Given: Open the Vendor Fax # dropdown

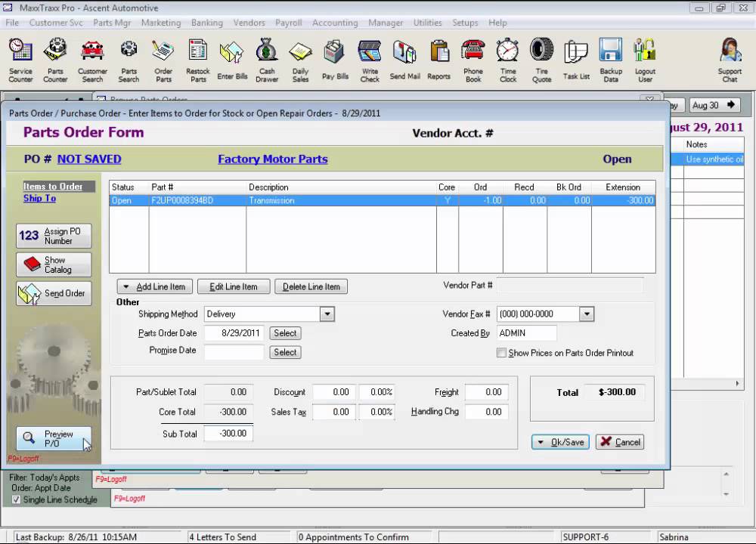Looking at the screenshot, I should point(587,314).
